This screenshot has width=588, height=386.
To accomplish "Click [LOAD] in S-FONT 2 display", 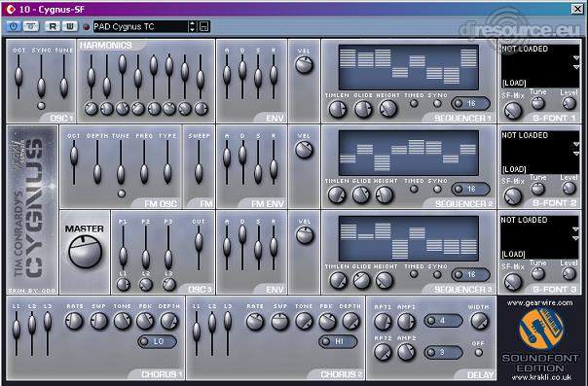I will pyautogui.click(x=514, y=169).
